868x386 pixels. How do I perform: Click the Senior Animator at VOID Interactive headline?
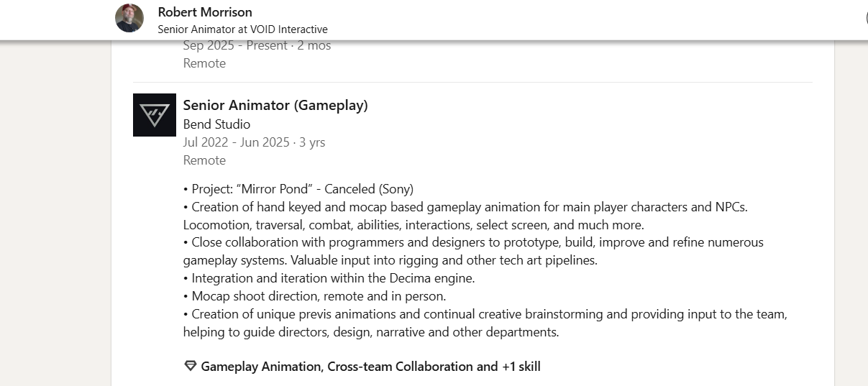242,29
